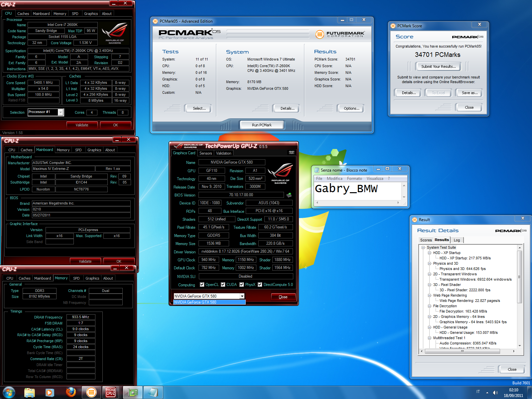Collapse the File Decryption node
Viewport: 532px width, 399px height.
(430, 306)
